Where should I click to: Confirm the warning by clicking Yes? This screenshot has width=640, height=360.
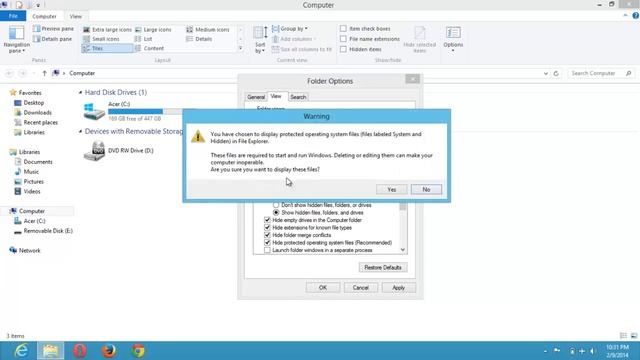click(x=391, y=189)
